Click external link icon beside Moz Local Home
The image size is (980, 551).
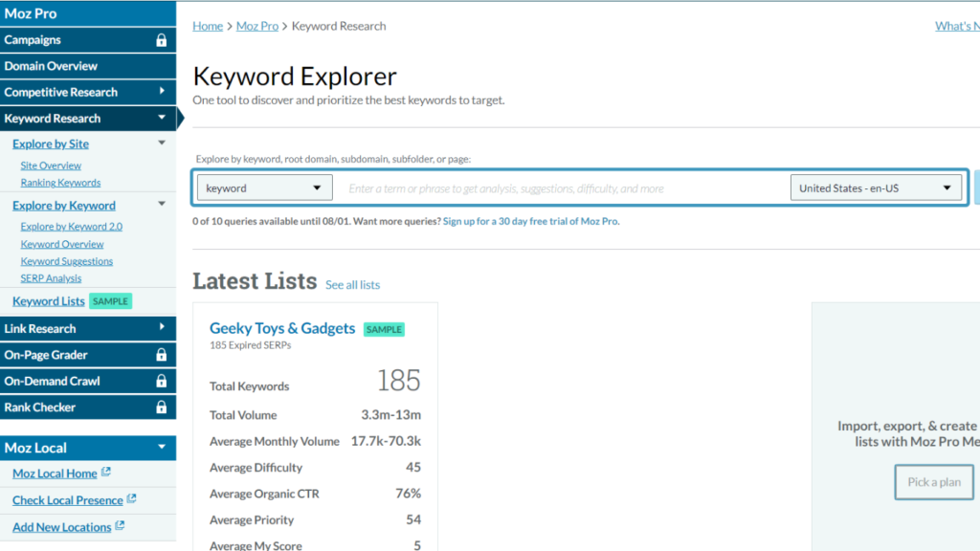click(x=106, y=473)
